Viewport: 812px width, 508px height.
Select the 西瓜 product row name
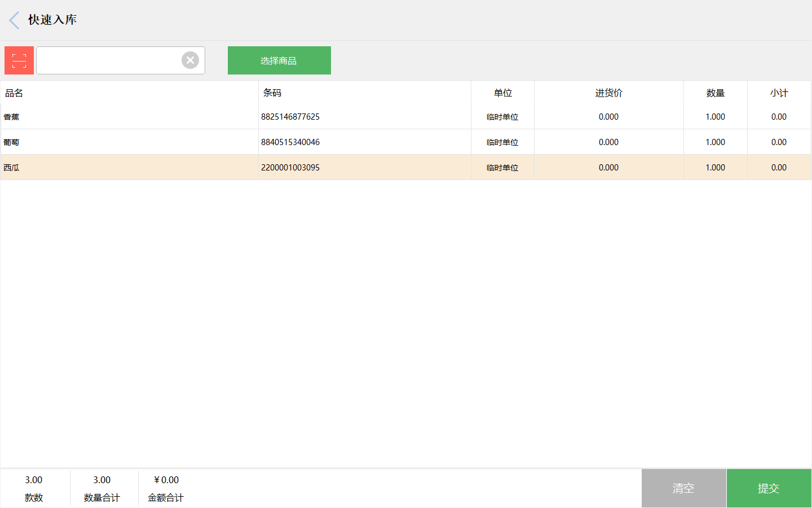(11, 168)
